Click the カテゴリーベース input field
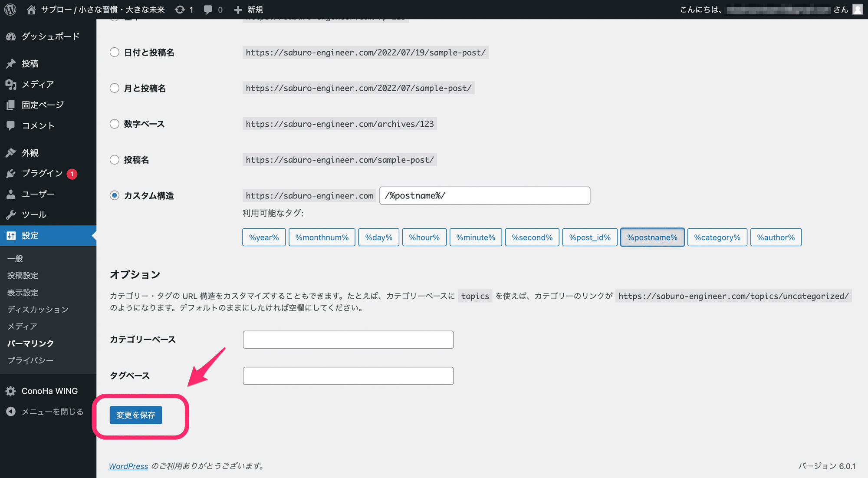 pyautogui.click(x=348, y=340)
